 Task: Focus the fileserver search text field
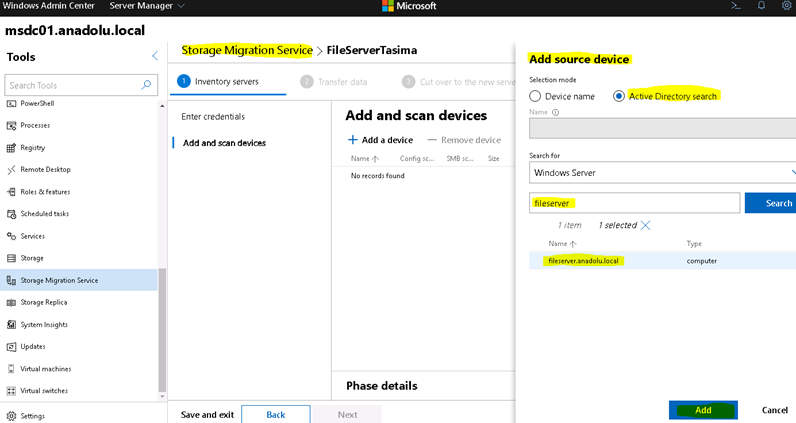click(635, 203)
